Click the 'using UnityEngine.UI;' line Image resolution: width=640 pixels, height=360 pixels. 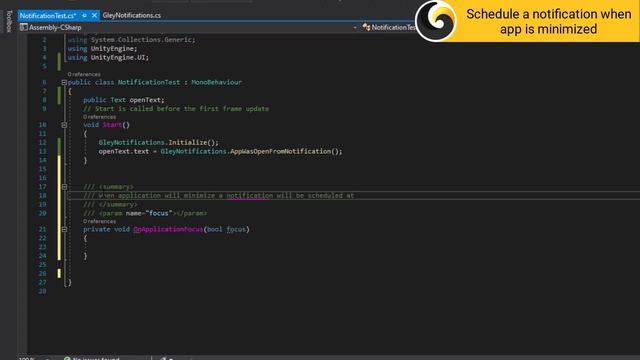pyautogui.click(x=108, y=58)
